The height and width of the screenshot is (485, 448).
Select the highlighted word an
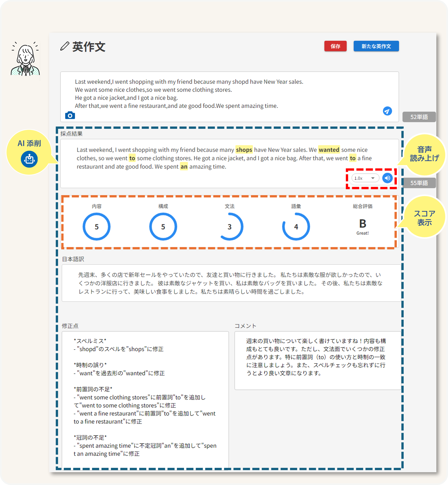click(184, 167)
